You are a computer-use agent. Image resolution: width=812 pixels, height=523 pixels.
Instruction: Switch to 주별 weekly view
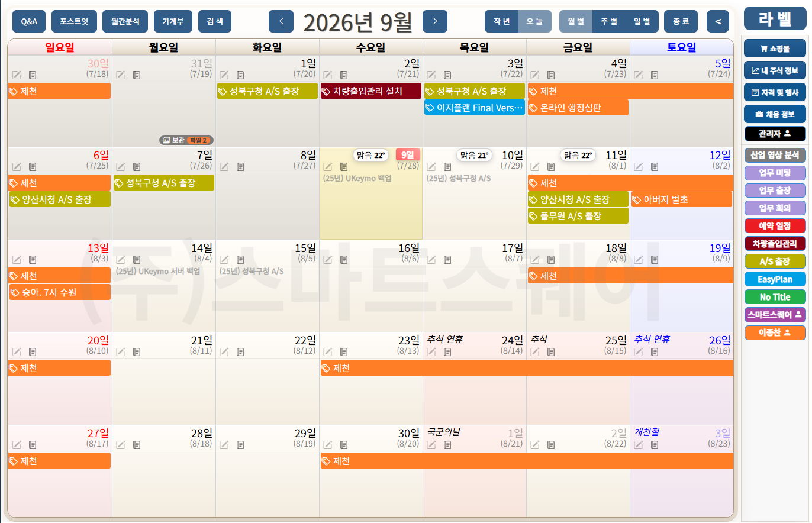tap(609, 21)
